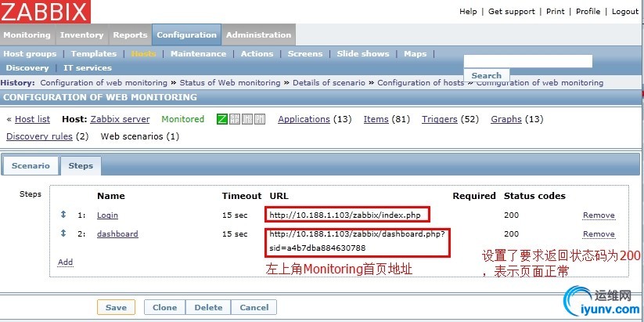Open the Zabbix server host link
Image resolution: width=644 pixels, height=322 pixels.
[120, 119]
